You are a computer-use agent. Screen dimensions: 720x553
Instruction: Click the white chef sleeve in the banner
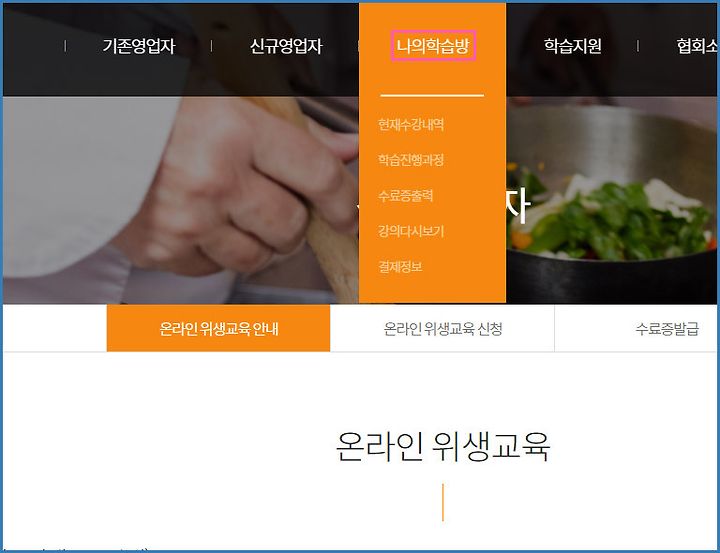(87, 184)
